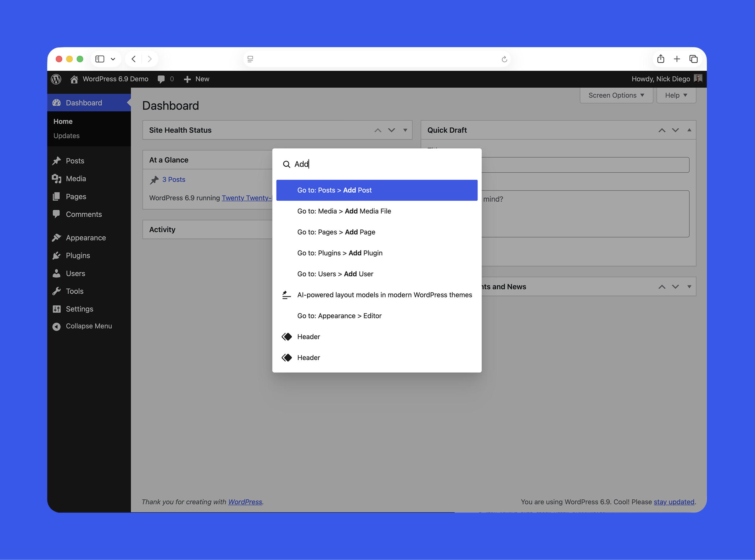Select the Media library icon in the sidebar
The image size is (755, 560).
tap(57, 179)
